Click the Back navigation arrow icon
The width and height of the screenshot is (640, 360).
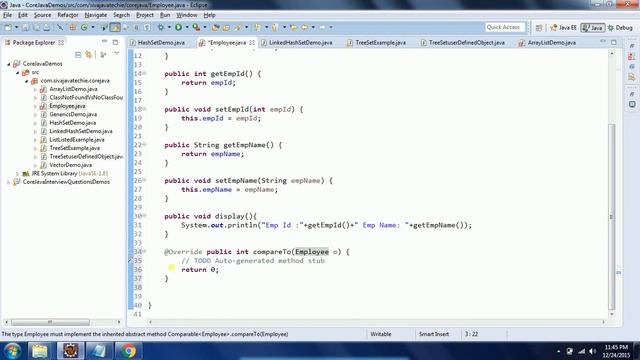point(304,27)
